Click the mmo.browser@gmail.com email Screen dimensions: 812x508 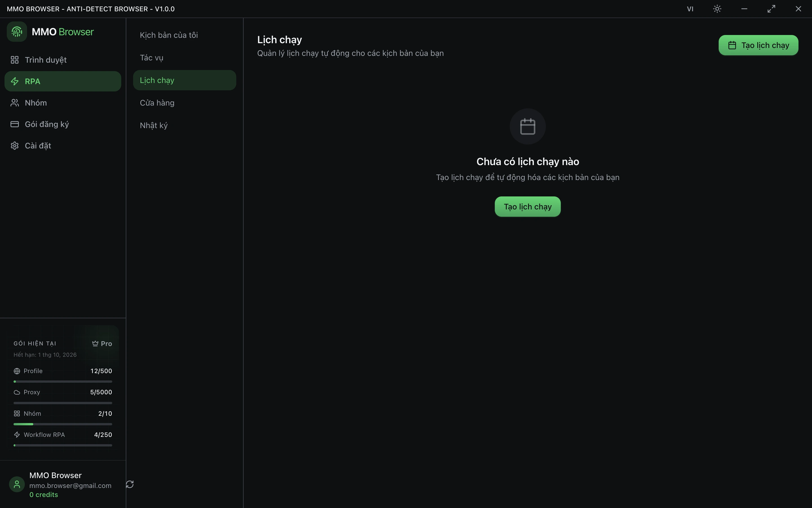pos(70,485)
